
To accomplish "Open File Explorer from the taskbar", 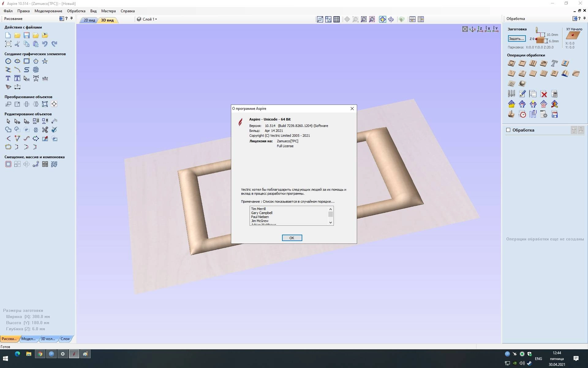I will coord(29,354).
